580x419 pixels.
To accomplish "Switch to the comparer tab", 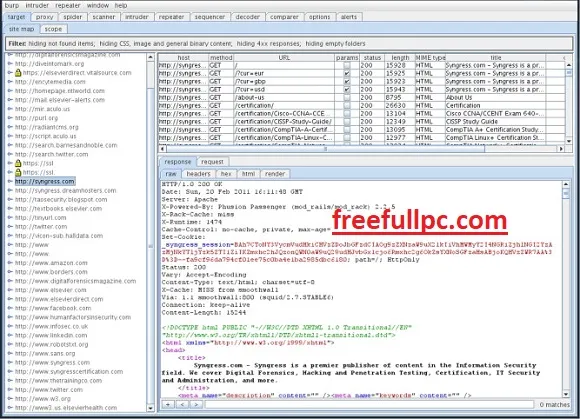I will tap(284, 17).
